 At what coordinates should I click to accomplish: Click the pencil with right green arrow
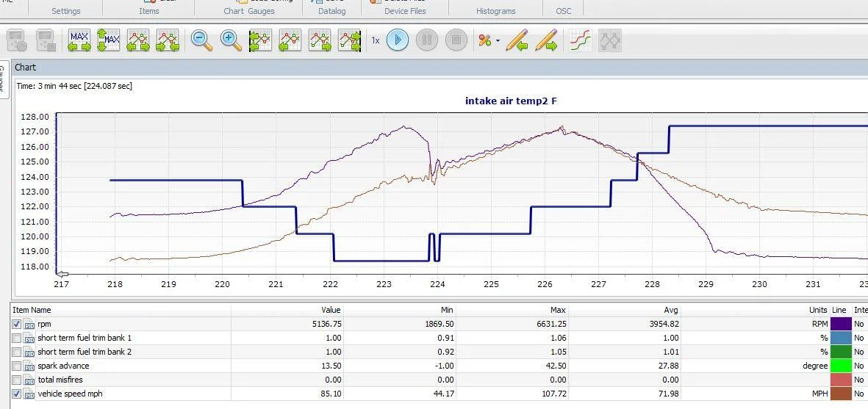(546, 40)
